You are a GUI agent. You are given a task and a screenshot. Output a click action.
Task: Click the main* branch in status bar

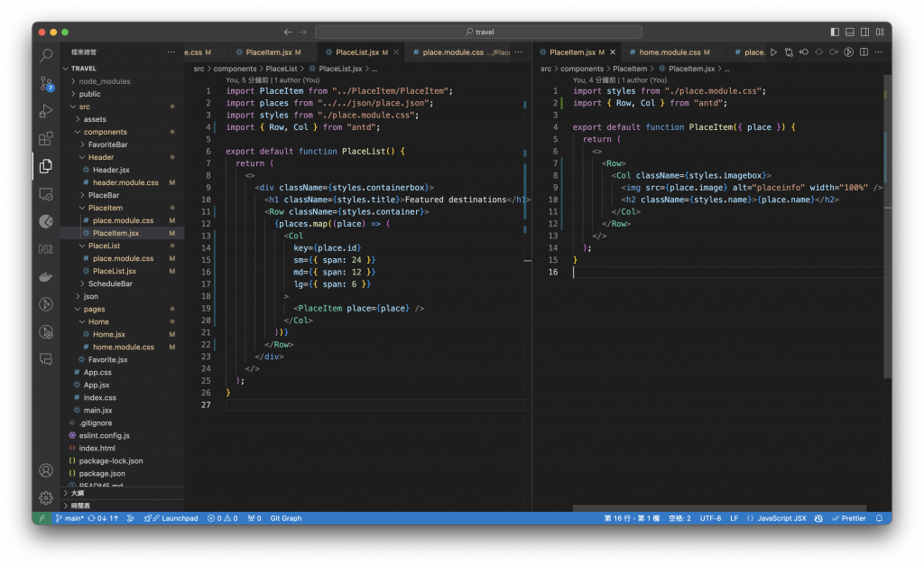click(x=69, y=518)
